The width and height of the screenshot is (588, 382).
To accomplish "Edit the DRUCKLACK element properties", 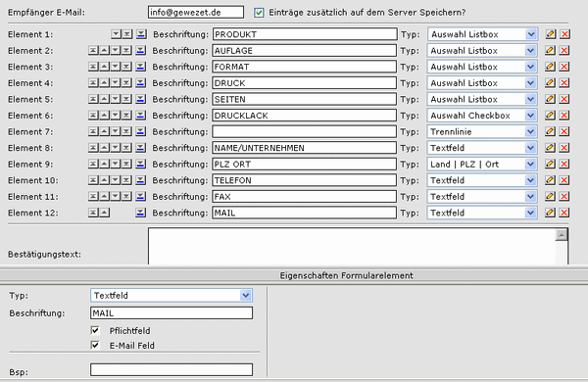I will tap(550, 115).
